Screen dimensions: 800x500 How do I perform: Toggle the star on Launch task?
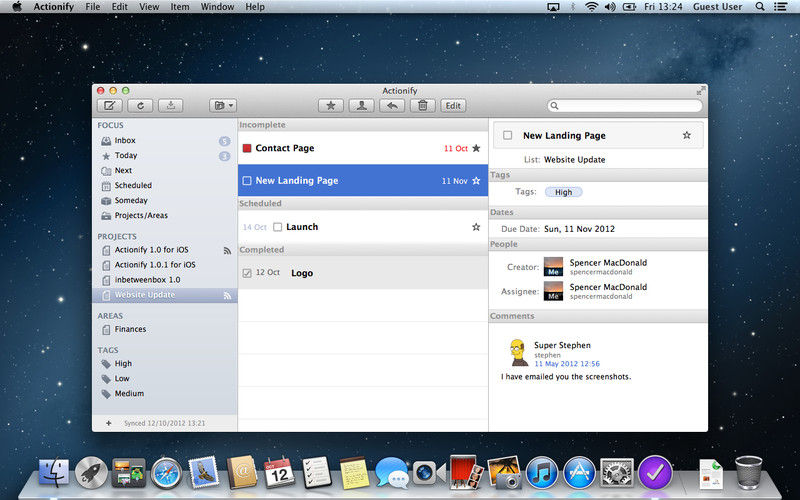pyautogui.click(x=476, y=227)
